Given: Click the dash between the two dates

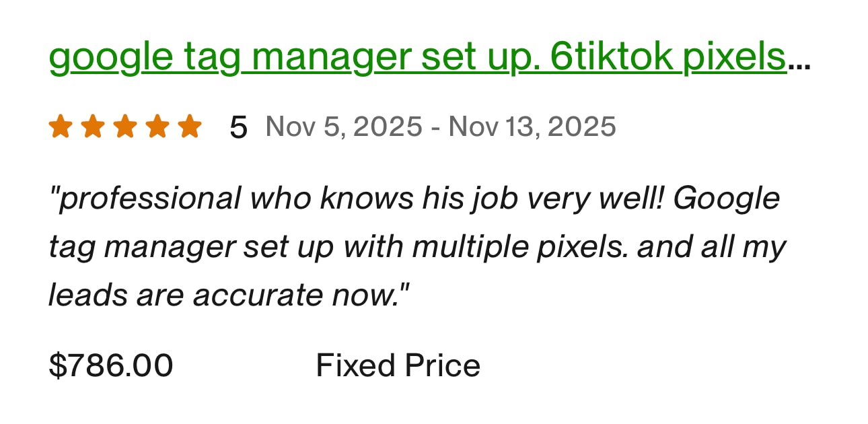Looking at the screenshot, I should coord(435,127).
